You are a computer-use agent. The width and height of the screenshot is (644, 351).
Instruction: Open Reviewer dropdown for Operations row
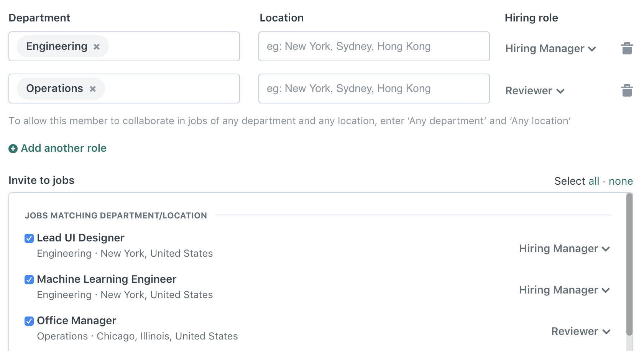point(535,91)
